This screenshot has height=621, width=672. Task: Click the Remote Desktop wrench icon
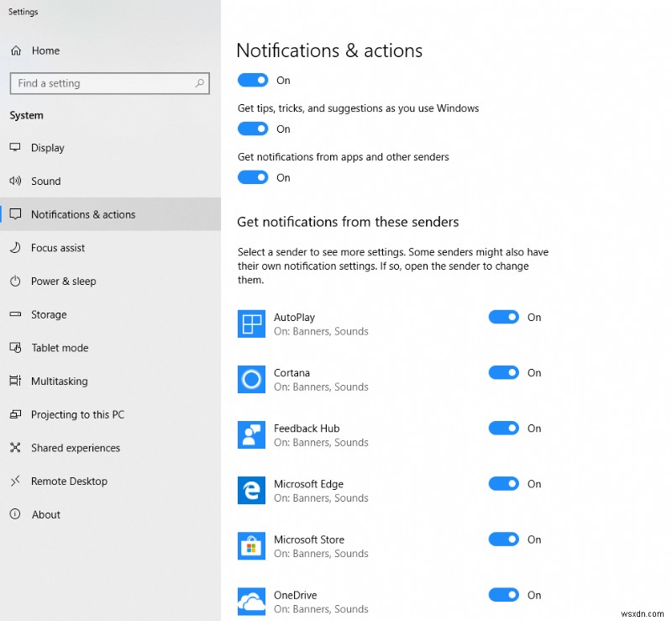click(16, 482)
